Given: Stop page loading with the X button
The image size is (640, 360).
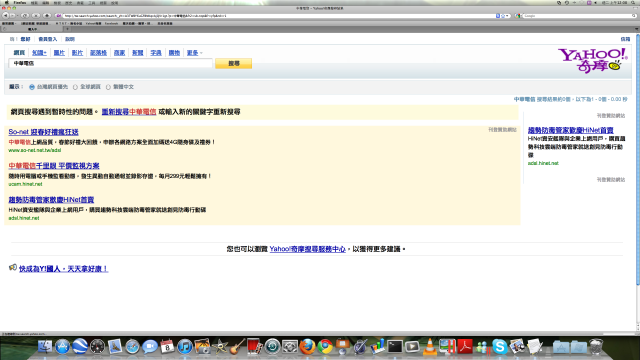Looking at the screenshot, I should (36, 16).
